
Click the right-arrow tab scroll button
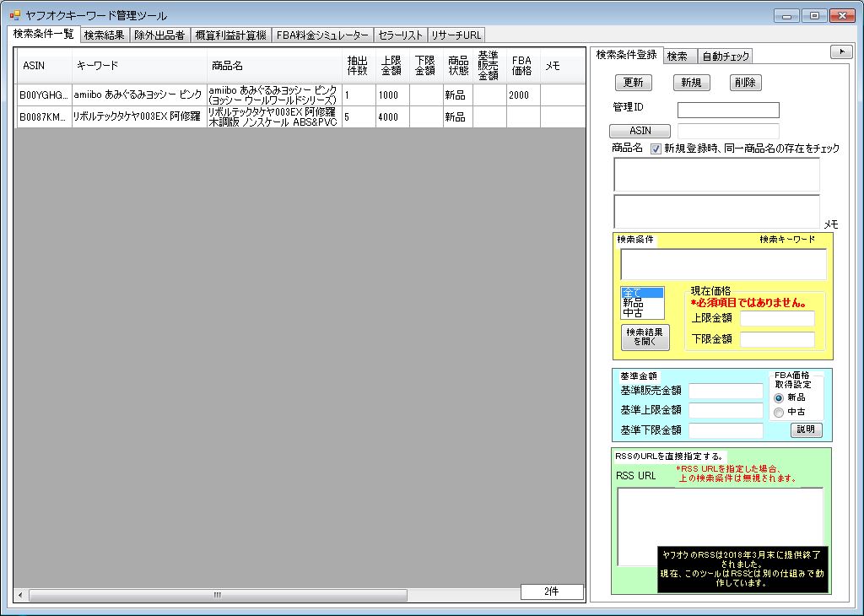[841, 51]
